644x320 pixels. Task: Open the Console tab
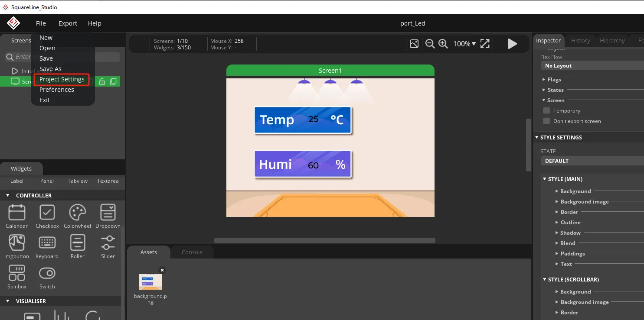(192, 252)
